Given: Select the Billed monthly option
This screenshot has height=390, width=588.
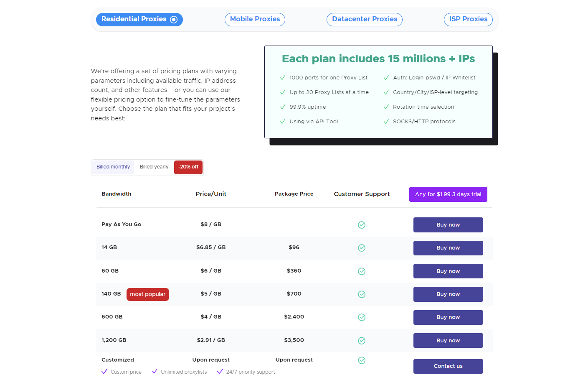Looking at the screenshot, I should pos(113,167).
